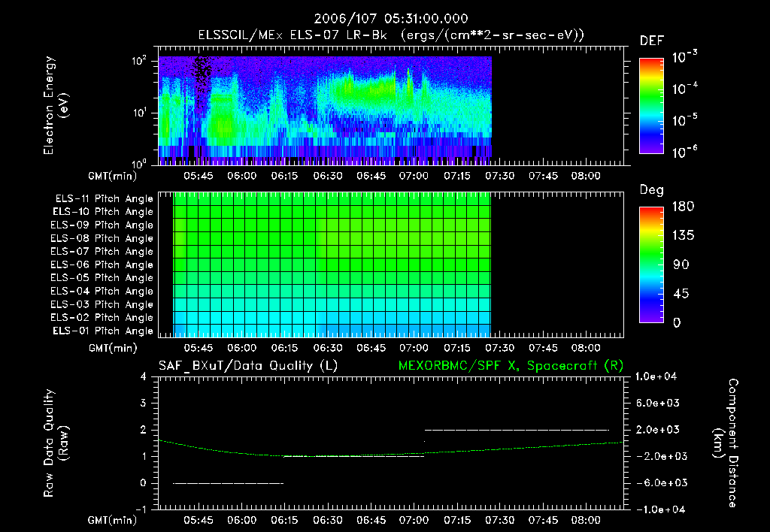Click the white data quality line at level 0
This screenshot has height=532, width=770.
(229, 483)
